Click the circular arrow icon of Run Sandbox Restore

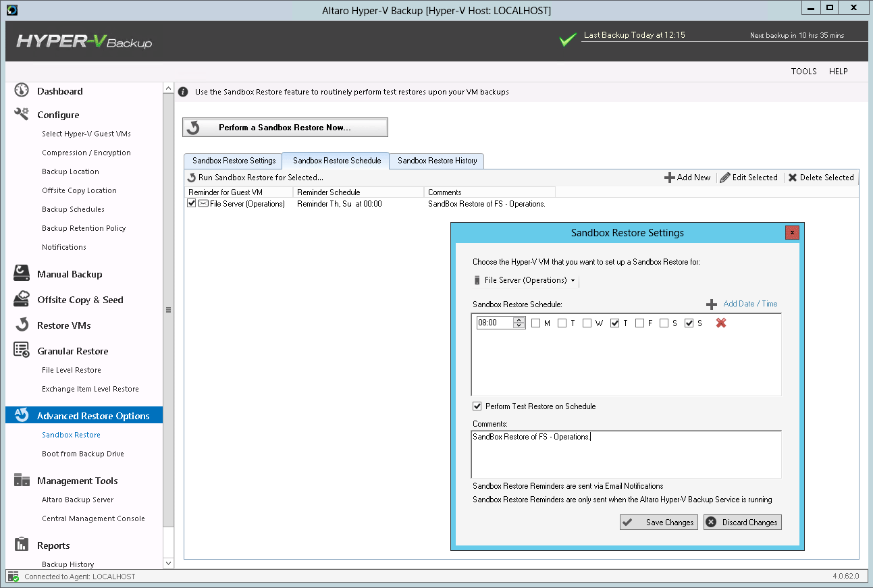(x=192, y=178)
